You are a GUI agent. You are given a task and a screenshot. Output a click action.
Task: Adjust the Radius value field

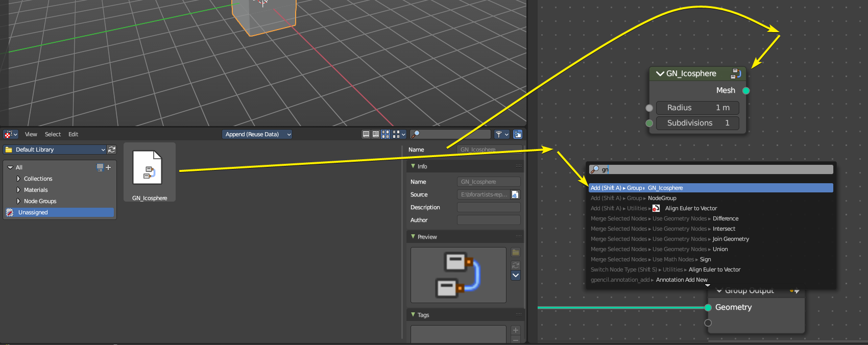pyautogui.click(x=697, y=108)
